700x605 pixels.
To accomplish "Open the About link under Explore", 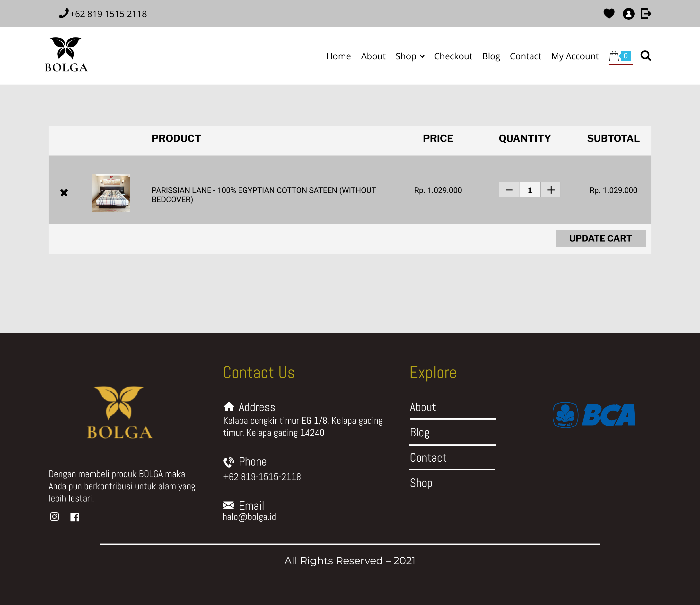I will (423, 407).
